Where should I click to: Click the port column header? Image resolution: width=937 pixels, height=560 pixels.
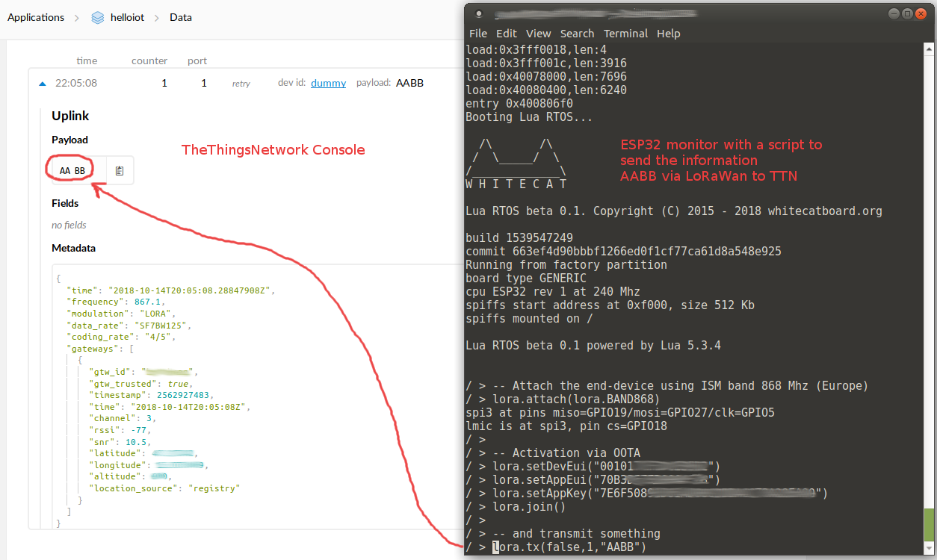[x=197, y=60]
